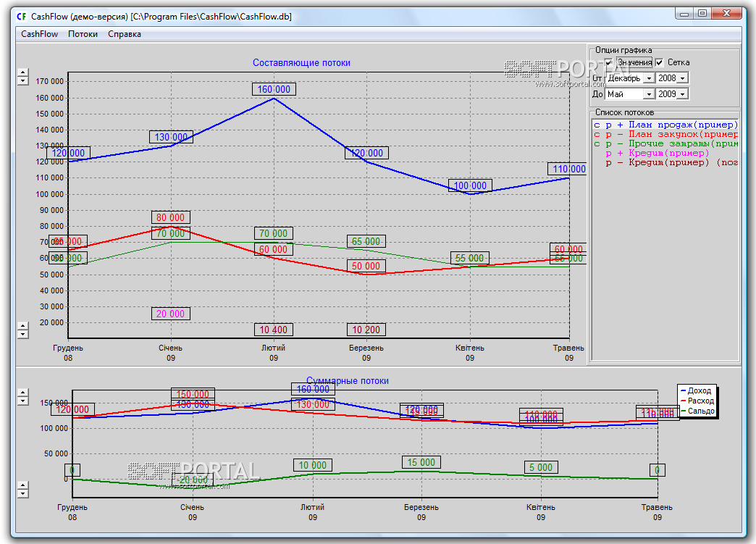756x544 pixels.
Task: Click down arrow of upper chart's top spinner
Action: coord(22,80)
